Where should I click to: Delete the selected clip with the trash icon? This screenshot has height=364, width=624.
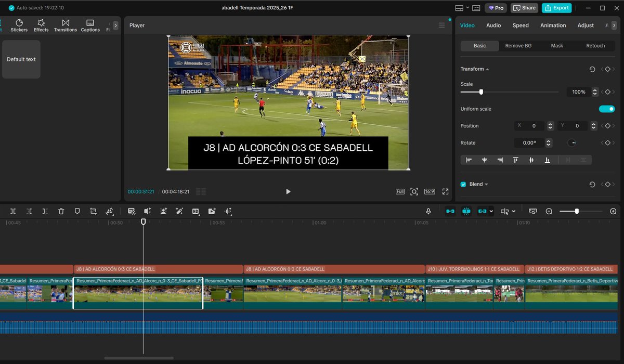pos(61,211)
